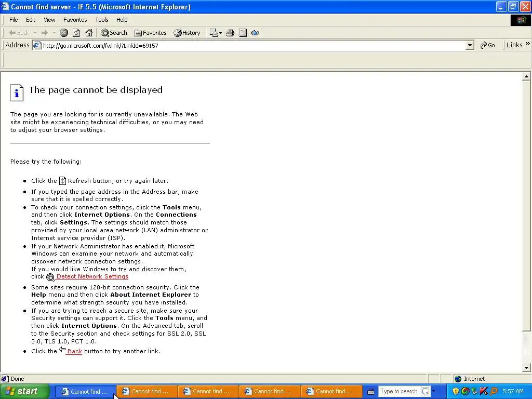
Task: Open the Favorites pane toolbar button
Action: pos(150,33)
